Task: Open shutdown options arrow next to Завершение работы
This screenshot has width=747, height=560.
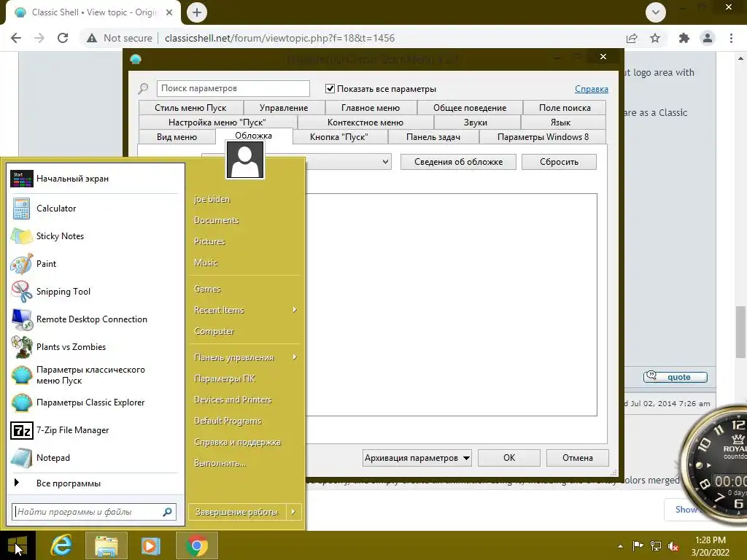Action: (293, 512)
